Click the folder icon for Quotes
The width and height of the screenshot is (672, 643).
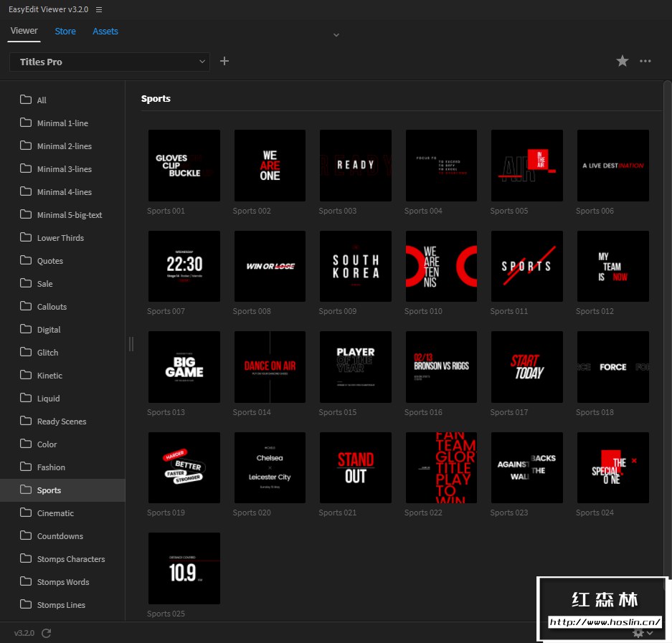(x=26, y=260)
